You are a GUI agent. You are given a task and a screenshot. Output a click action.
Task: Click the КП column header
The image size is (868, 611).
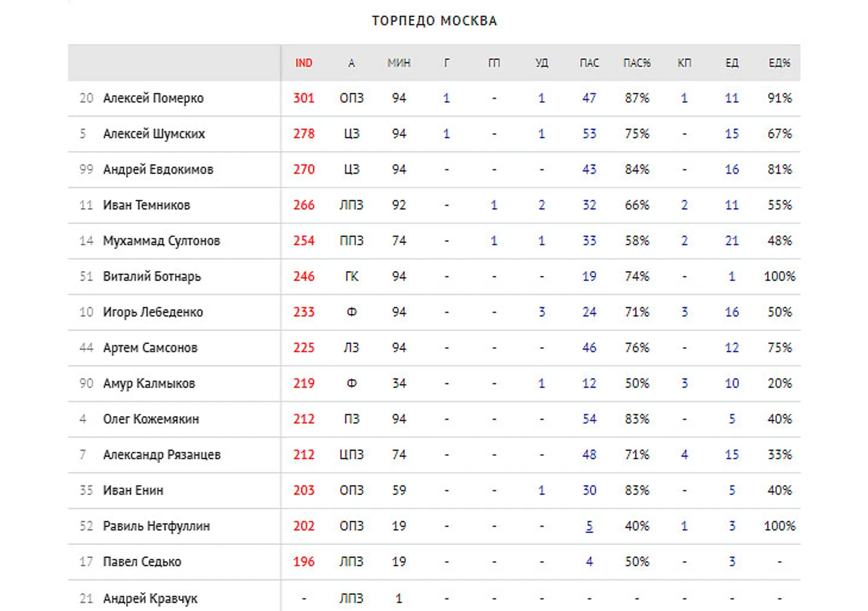pos(684,63)
